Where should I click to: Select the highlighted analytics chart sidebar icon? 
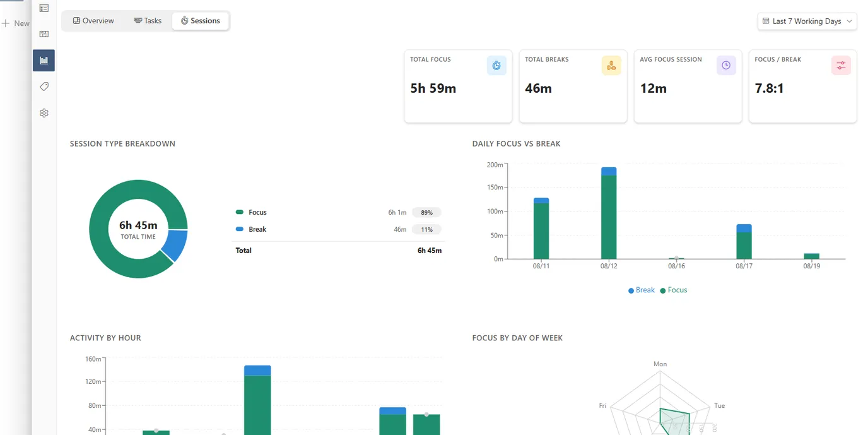pyautogui.click(x=44, y=61)
